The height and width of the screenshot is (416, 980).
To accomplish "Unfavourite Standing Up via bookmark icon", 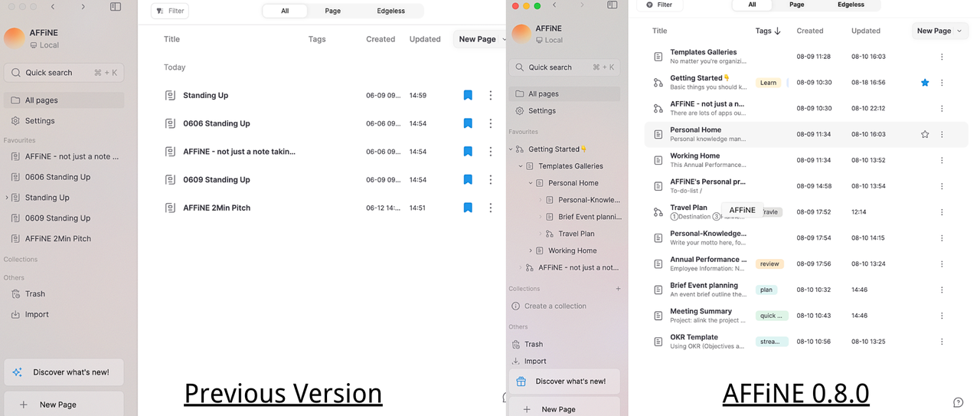I will [x=468, y=96].
